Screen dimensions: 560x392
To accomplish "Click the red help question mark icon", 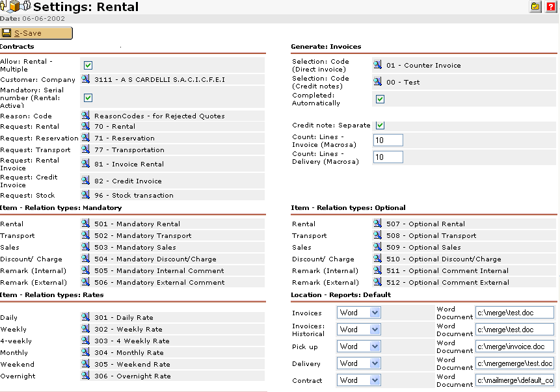I will pos(551,7).
